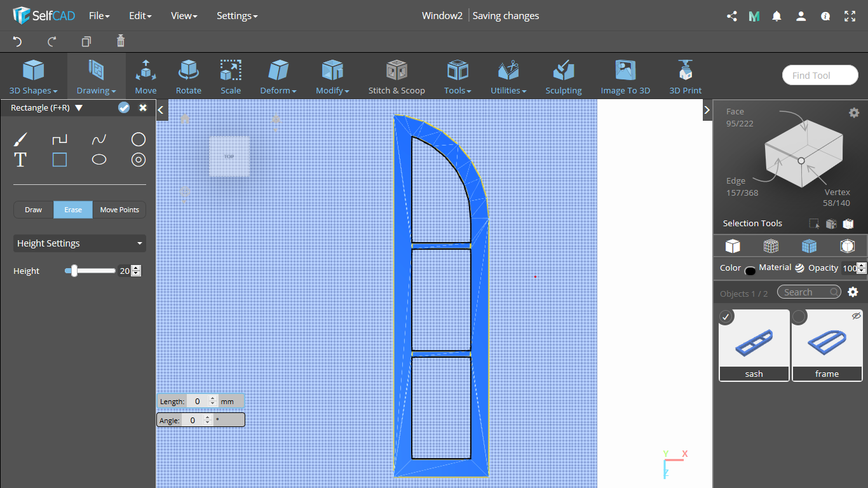Click the marquee selection tool icon

point(814,224)
